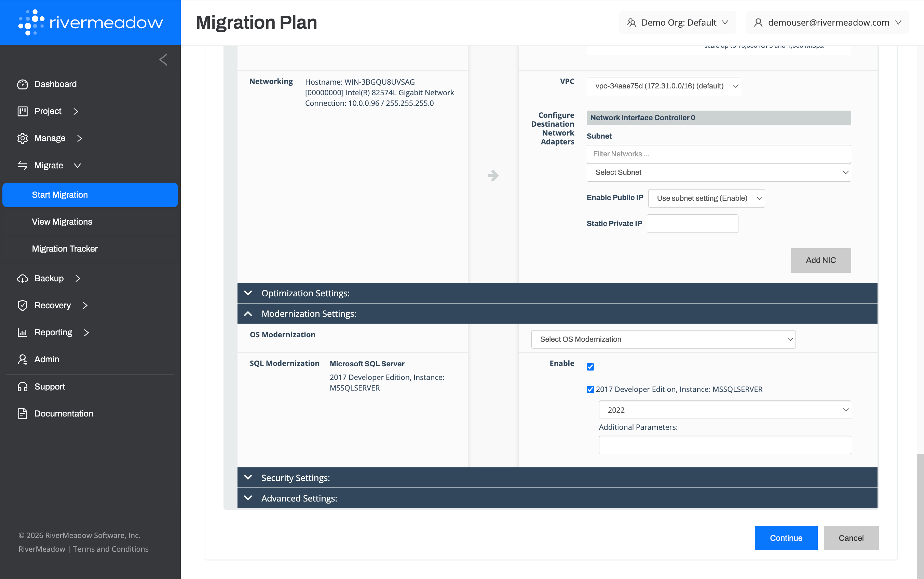
Task: Open the View Migrations menu item
Action: (62, 222)
